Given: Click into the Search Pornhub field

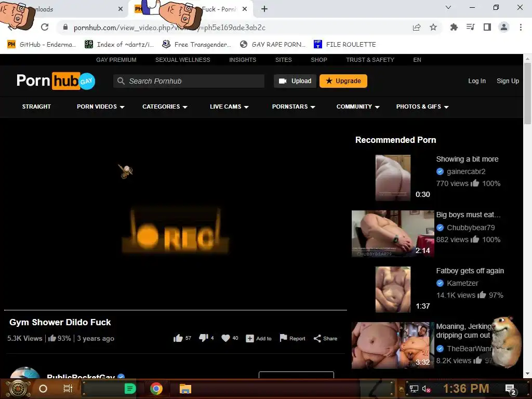Looking at the screenshot, I should tap(189, 81).
